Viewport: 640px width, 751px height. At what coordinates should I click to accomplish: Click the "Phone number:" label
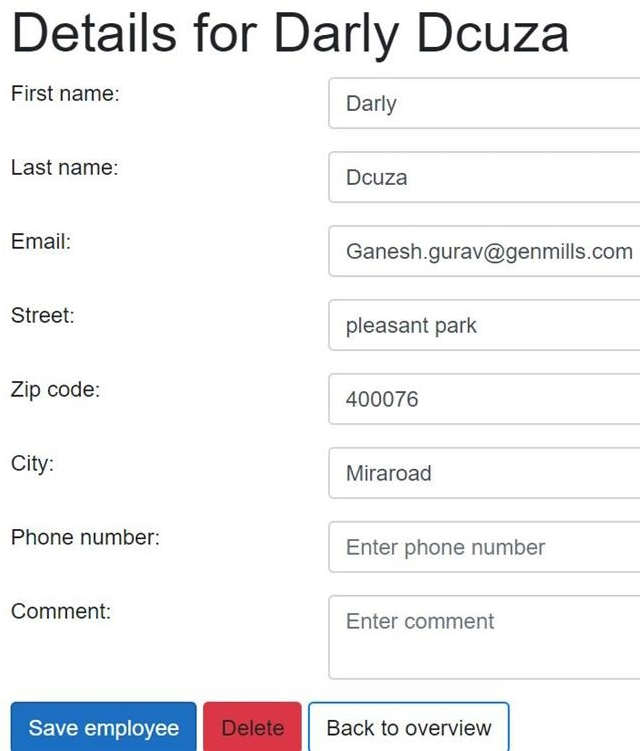[85, 538]
